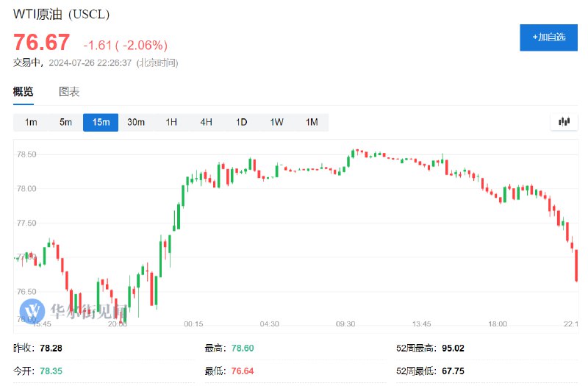Click the 52周最高 value 95.02
588x386 pixels.
[x=453, y=348]
